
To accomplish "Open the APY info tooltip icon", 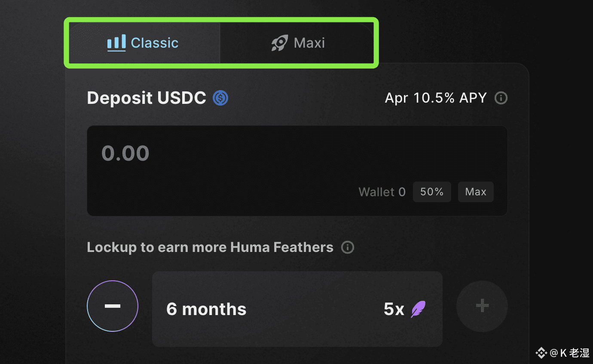I will [501, 98].
